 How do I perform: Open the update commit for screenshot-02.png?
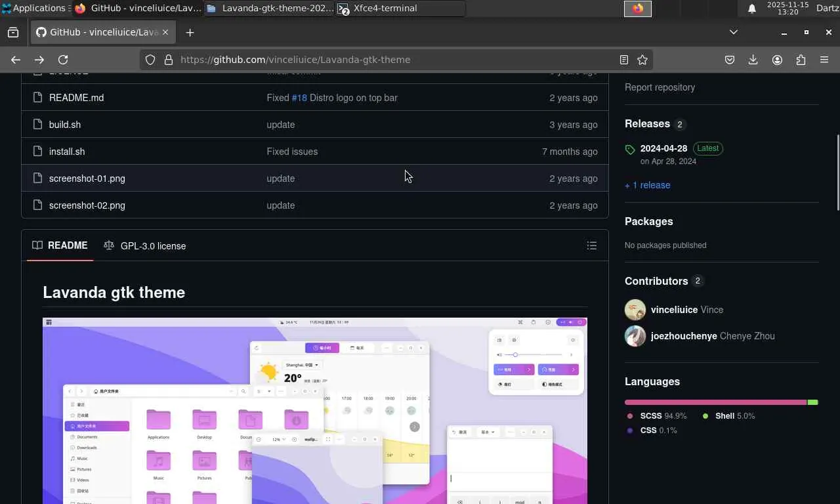tap(281, 205)
